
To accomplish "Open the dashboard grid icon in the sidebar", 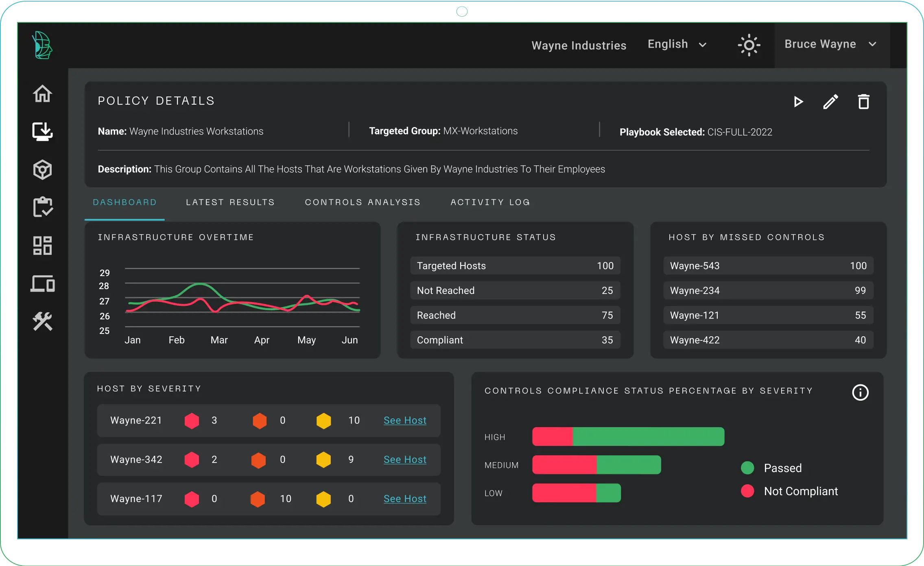I will tap(42, 246).
